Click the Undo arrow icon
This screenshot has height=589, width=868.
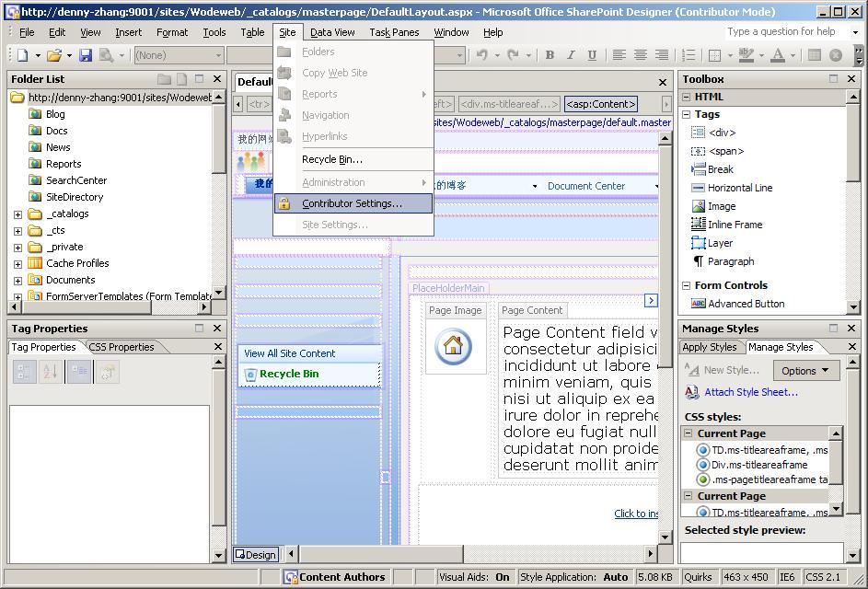point(482,55)
